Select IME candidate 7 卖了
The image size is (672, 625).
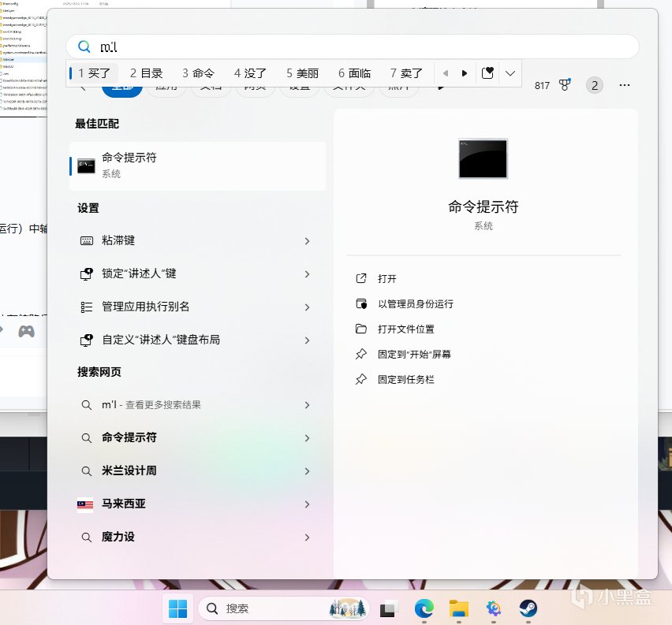406,73
